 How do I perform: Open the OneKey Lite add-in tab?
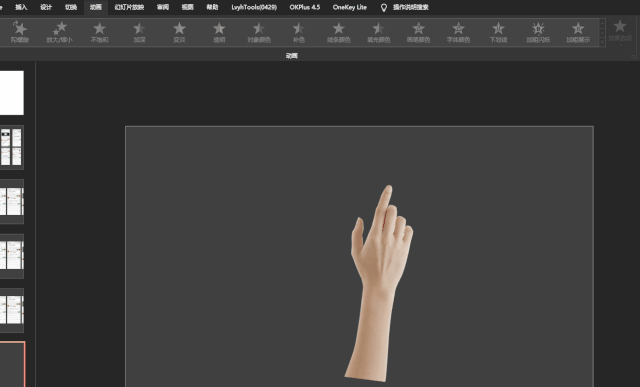350,7
